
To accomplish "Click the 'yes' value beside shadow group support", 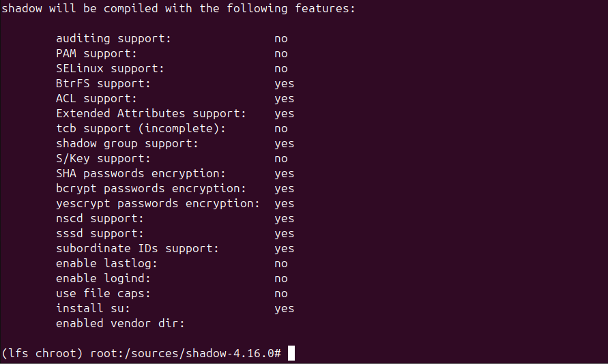I will [x=284, y=144].
